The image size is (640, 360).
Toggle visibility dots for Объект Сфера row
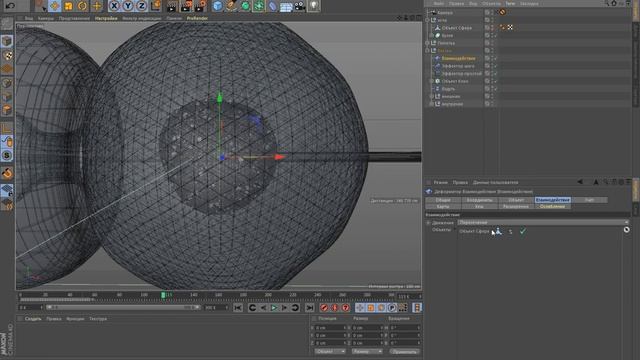coord(492,28)
